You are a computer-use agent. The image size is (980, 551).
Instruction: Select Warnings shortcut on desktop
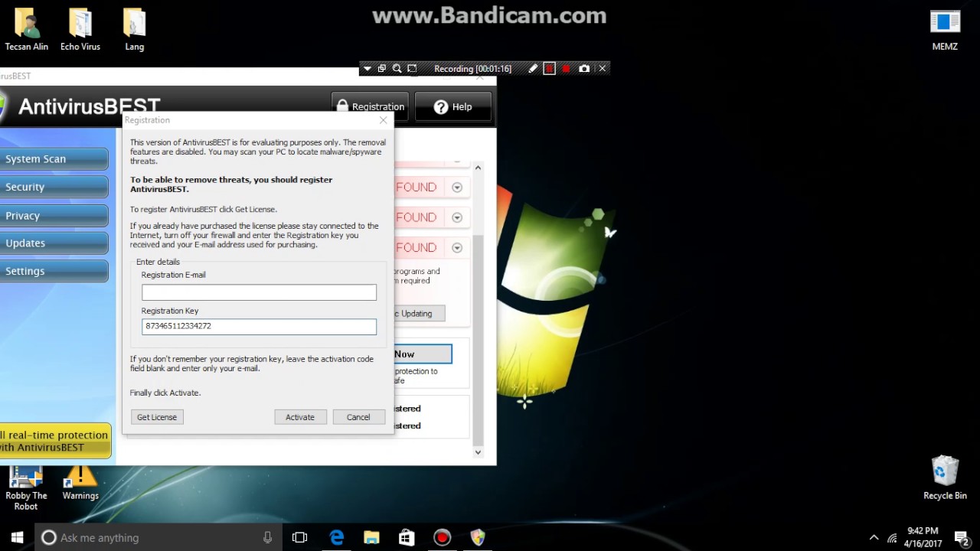[x=80, y=482]
